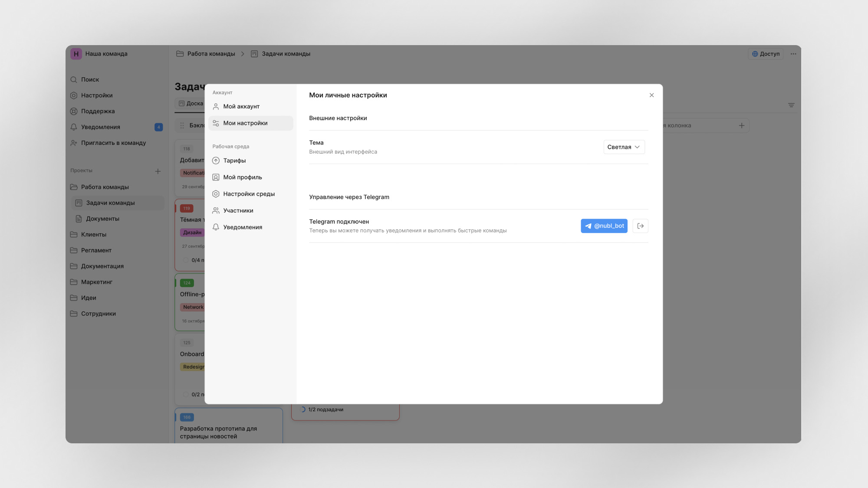Open the @nubl_bot Telegram button
Viewport: 868px width, 488px height.
604,226
